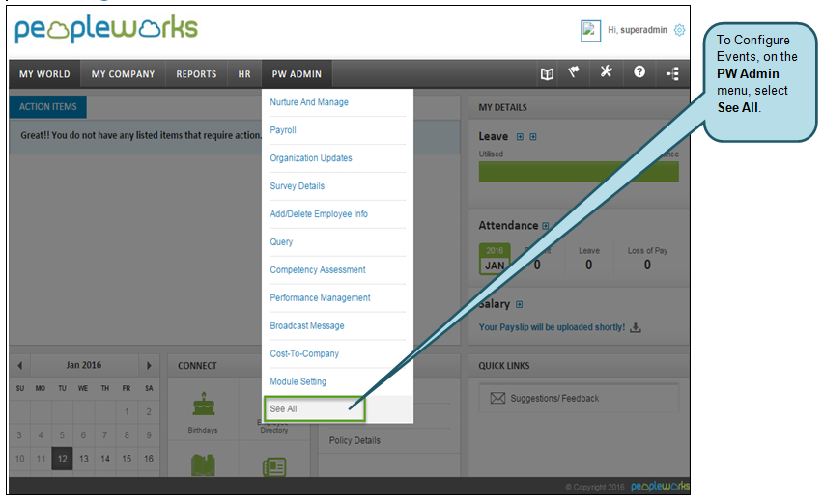Select calendar date 13
The image size is (823, 504).
[x=83, y=459]
